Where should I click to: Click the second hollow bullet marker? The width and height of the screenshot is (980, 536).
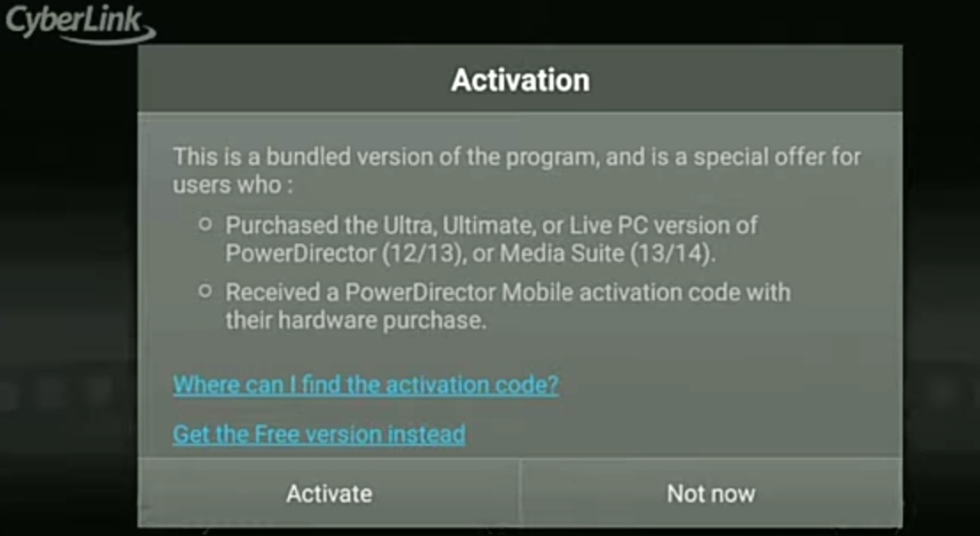tap(205, 291)
